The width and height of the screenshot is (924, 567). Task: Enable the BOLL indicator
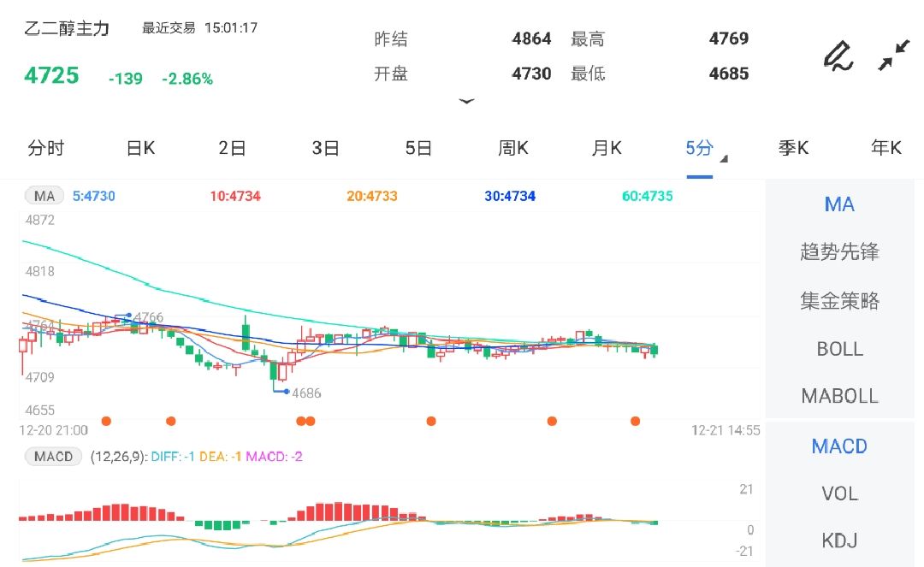(839, 349)
